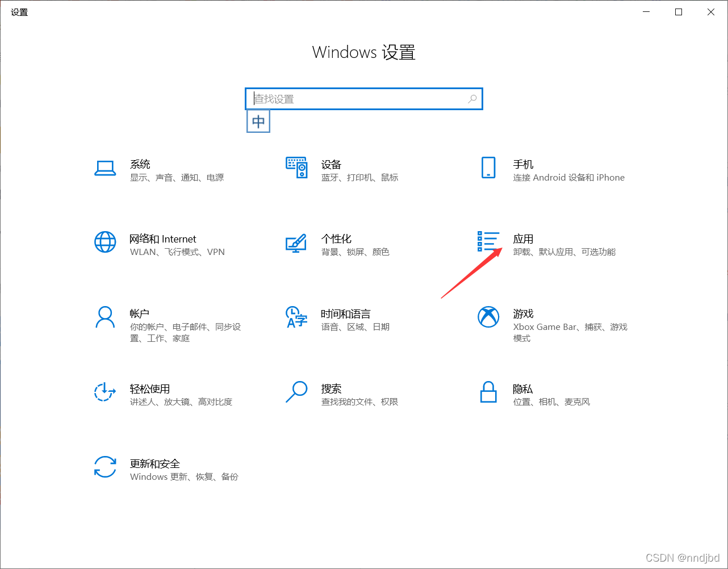This screenshot has height=569, width=728.
Task: Minimize the 设置 window
Action: [x=646, y=12]
